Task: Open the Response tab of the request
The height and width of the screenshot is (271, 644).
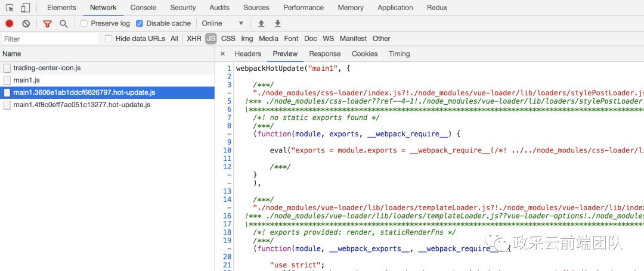Action: tap(325, 54)
